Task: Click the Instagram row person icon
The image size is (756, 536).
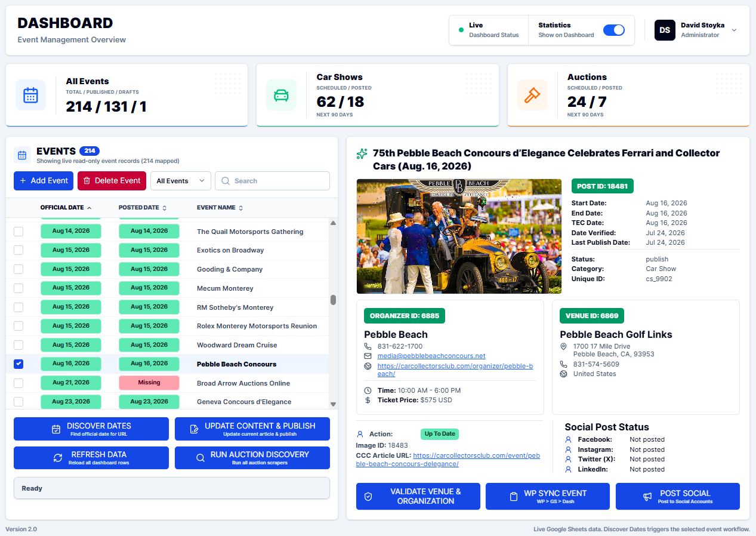Action: 568,449
